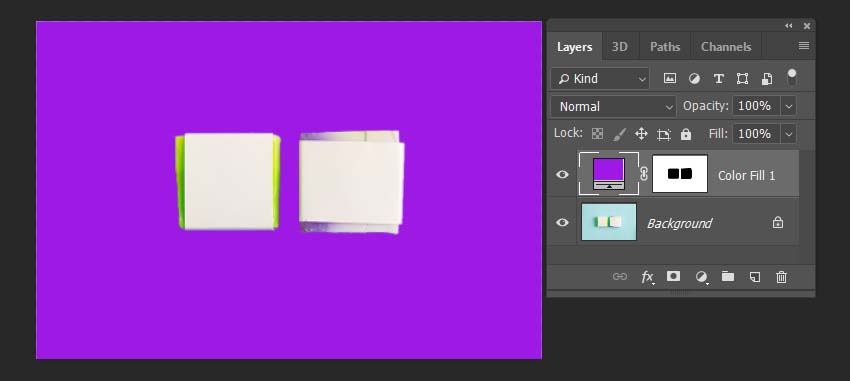Create new fill or adjustment layer
The width and height of the screenshot is (850, 381).
point(701,277)
